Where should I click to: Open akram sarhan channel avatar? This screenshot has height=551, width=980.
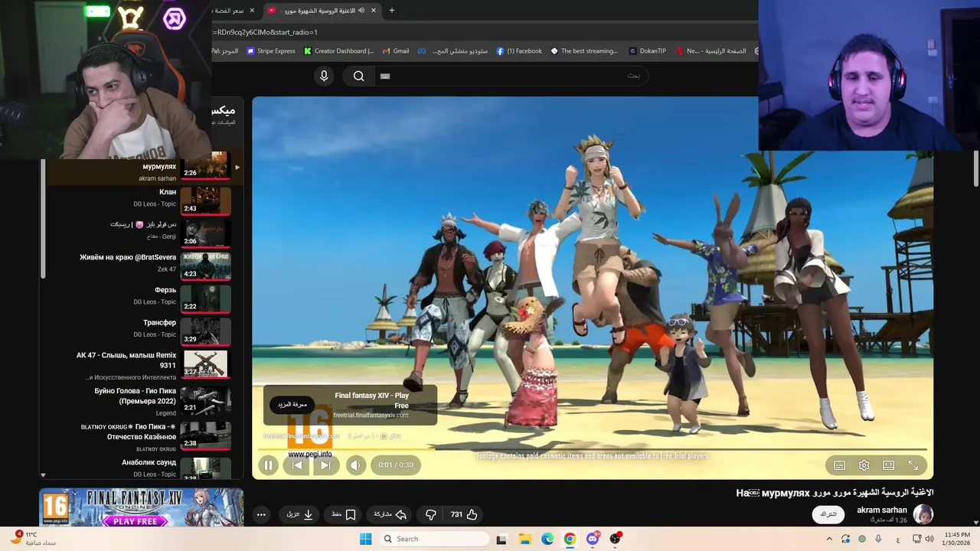click(923, 514)
